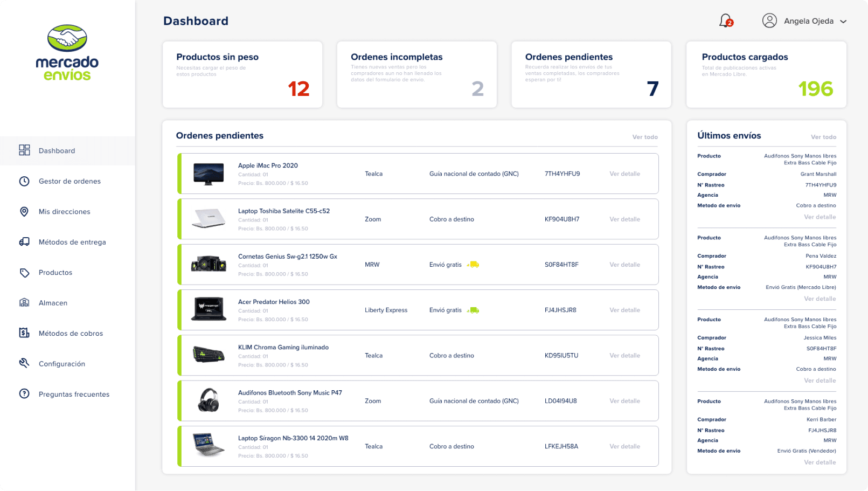Click Acer Predator laptop thumbnail

click(x=209, y=309)
